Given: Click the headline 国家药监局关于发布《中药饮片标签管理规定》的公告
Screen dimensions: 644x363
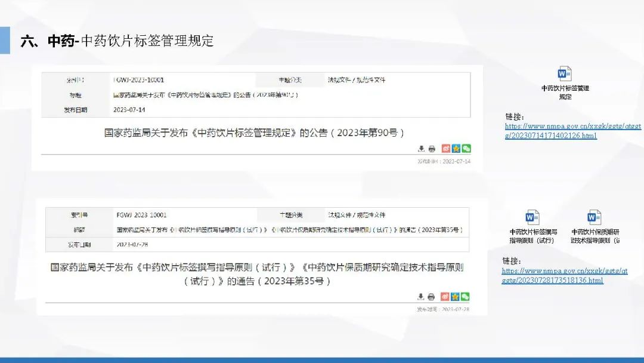Looking at the screenshot, I should [x=255, y=133].
